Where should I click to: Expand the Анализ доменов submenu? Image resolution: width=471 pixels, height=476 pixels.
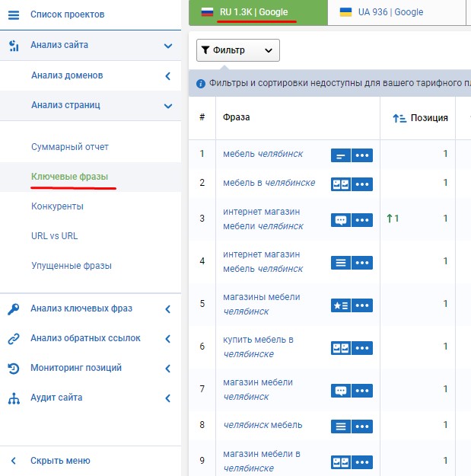(x=167, y=75)
